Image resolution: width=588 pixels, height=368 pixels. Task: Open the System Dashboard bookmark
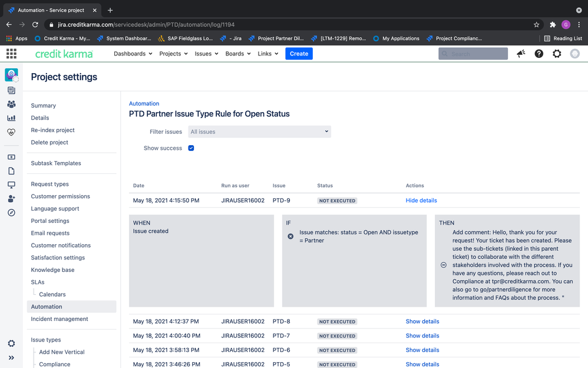tap(124, 38)
